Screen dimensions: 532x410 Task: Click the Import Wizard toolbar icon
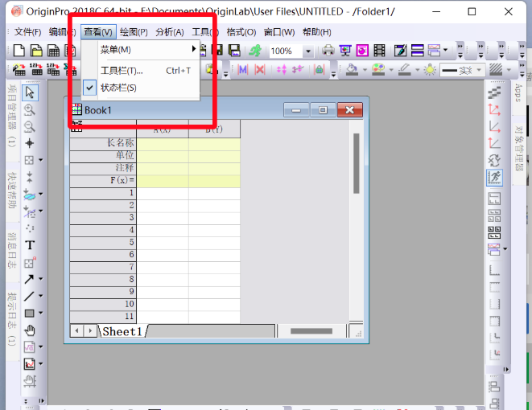tap(19, 70)
